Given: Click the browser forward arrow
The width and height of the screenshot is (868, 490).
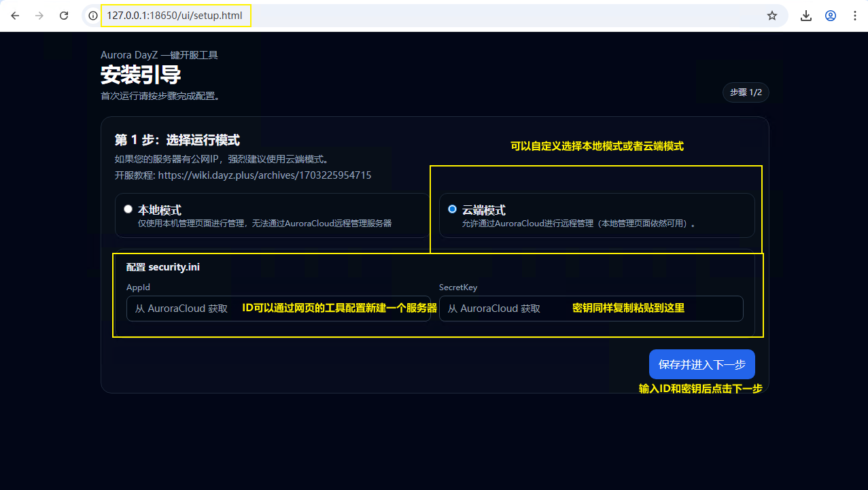Looking at the screenshot, I should tap(39, 16).
